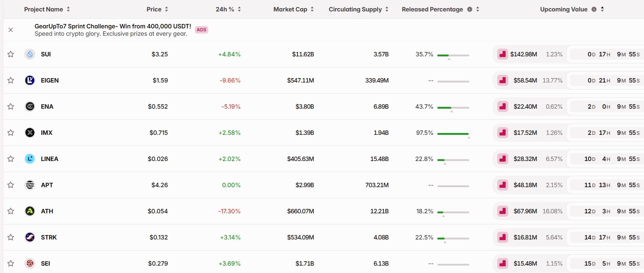This screenshot has height=273, width=644.
Task: Open the GearUpTo7 Sprint Challenge ad link
Action: tap(113, 26)
